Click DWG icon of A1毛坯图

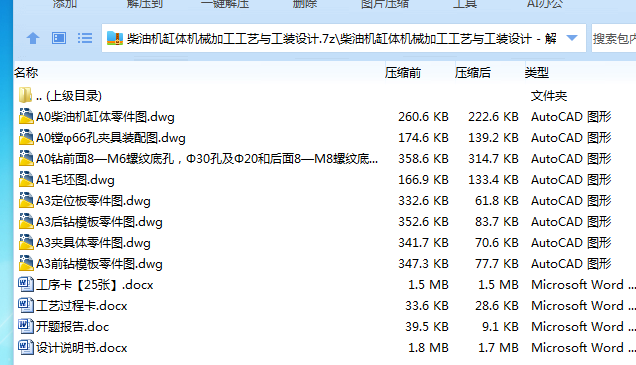pyautogui.click(x=26, y=179)
